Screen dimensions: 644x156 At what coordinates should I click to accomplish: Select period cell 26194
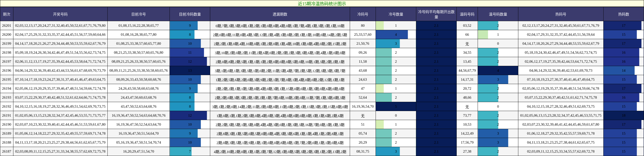click(7, 88)
